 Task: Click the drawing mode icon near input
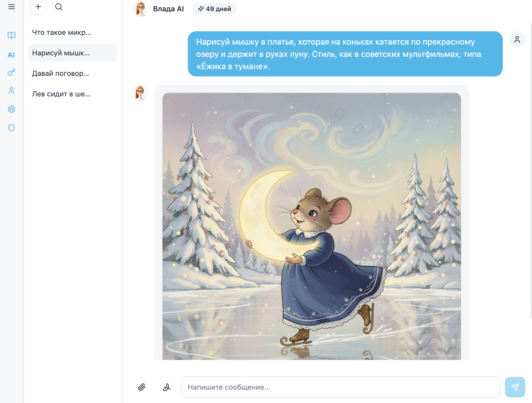pyautogui.click(x=167, y=387)
